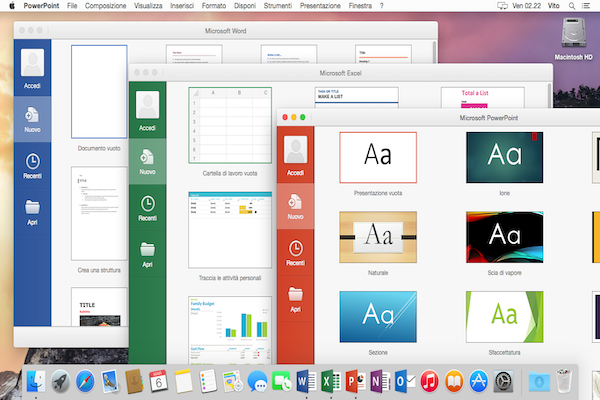Select Cartella di lavoro vuota in Excel
The width and height of the screenshot is (600, 400).
(230, 125)
